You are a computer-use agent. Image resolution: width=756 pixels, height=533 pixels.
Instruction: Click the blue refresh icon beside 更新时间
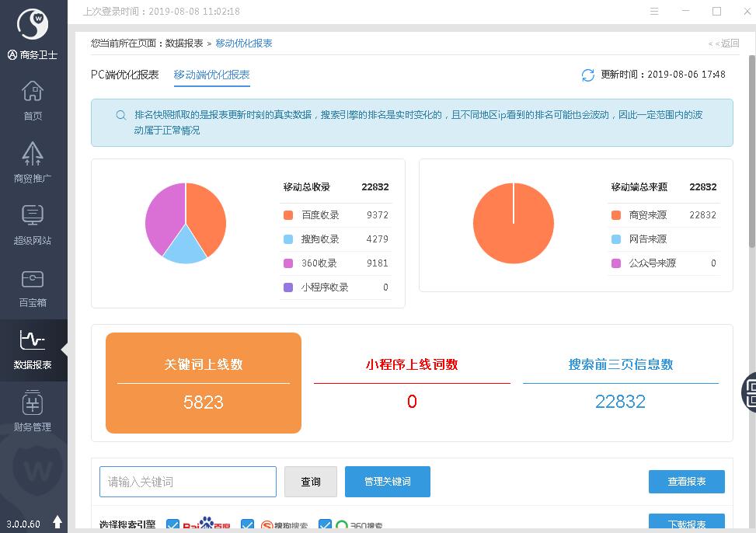pyautogui.click(x=588, y=75)
